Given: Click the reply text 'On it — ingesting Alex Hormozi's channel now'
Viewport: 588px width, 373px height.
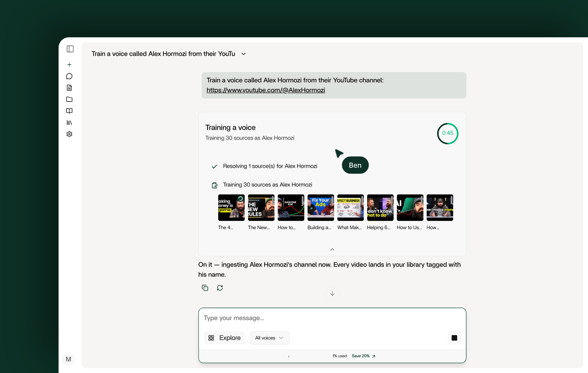Looking at the screenshot, I should tap(264, 265).
